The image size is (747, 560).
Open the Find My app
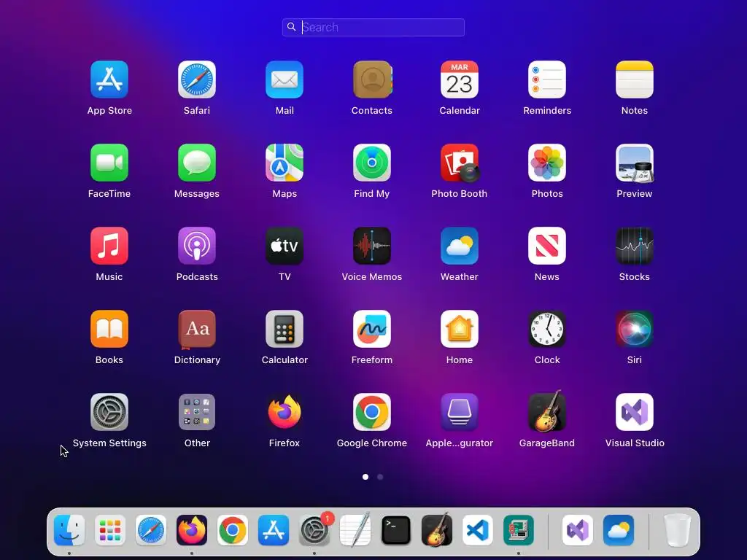[x=372, y=163]
